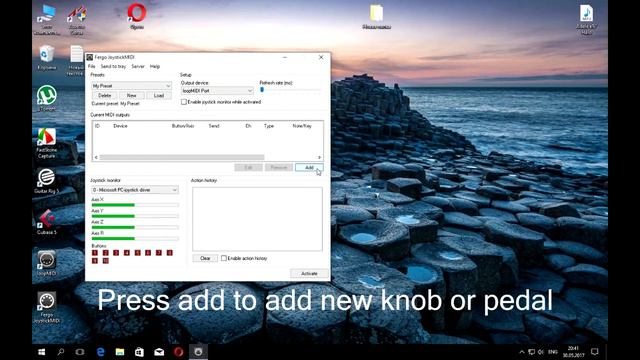Open the Cubase 5 desktop shortcut
This screenshot has height=360, width=640.
47,221
